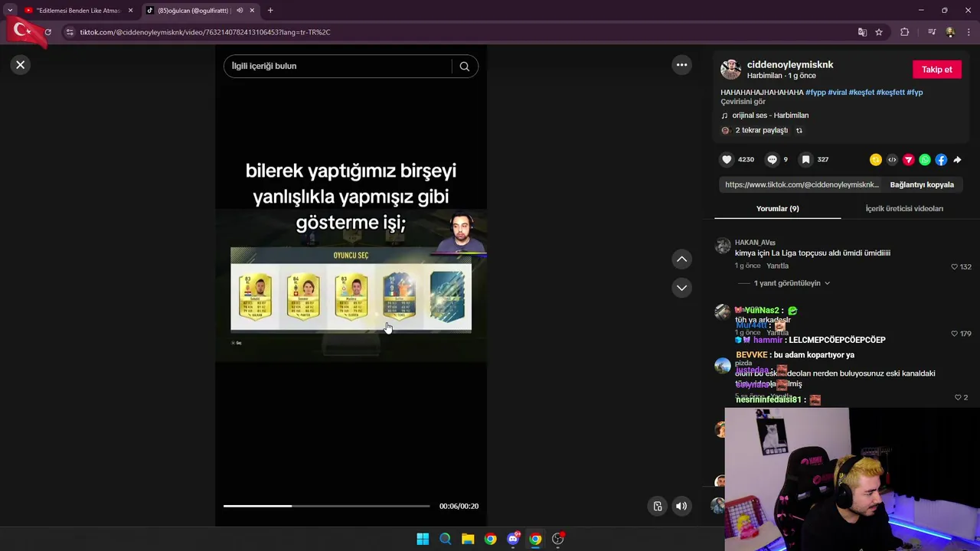The width and height of the screenshot is (980, 551).
Task: Click the tiktok.com URL address bar
Action: [205, 32]
